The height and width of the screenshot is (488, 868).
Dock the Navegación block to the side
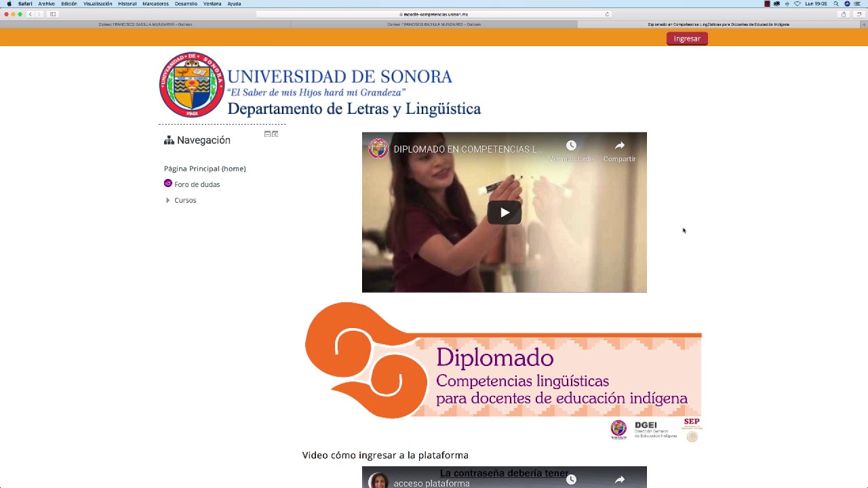pyautogui.click(x=275, y=134)
